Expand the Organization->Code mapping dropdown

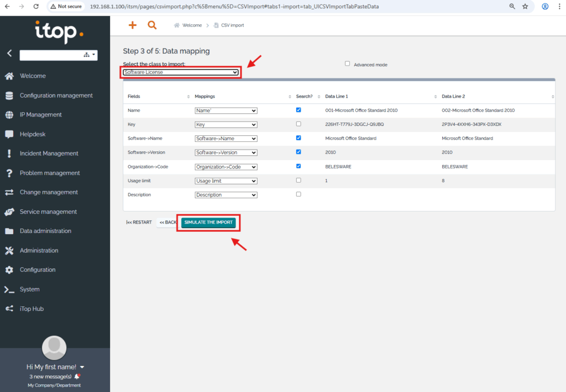coord(226,167)
